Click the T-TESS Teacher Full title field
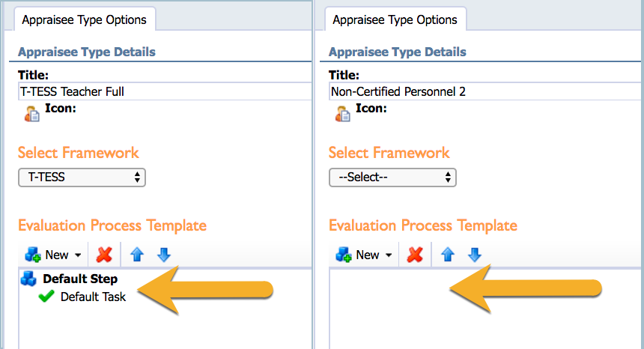 click(x=165, y=91)
